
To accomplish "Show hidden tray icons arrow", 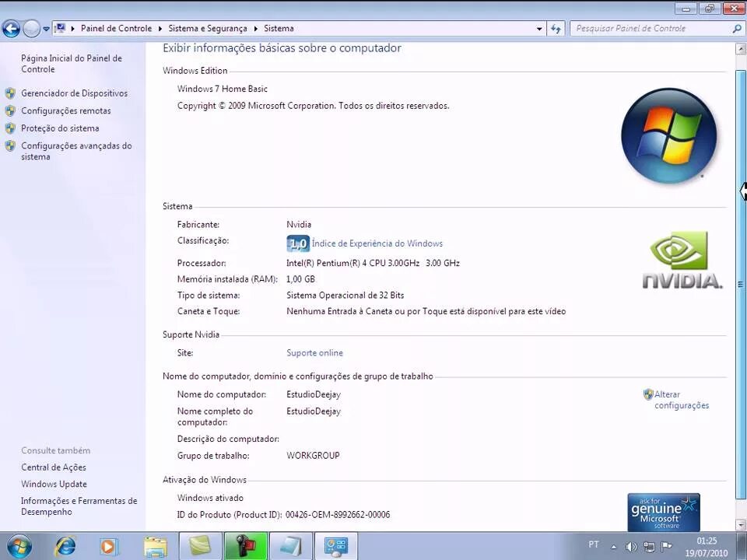I will (x=614, y=547).
